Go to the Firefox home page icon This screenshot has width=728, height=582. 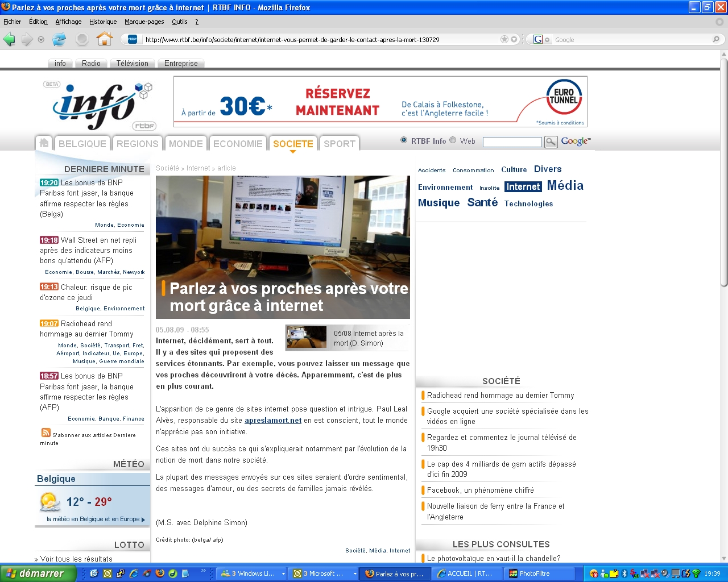(104, 39)
